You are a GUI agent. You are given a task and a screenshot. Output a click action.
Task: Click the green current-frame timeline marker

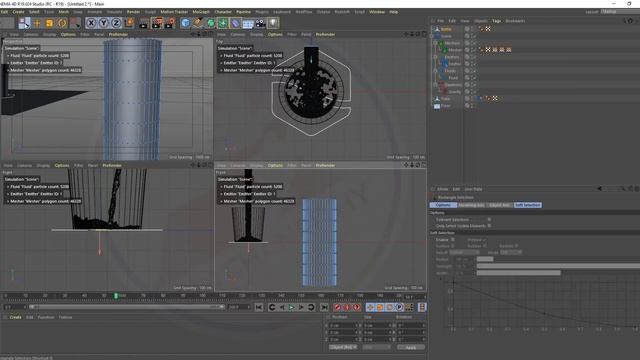116,296
